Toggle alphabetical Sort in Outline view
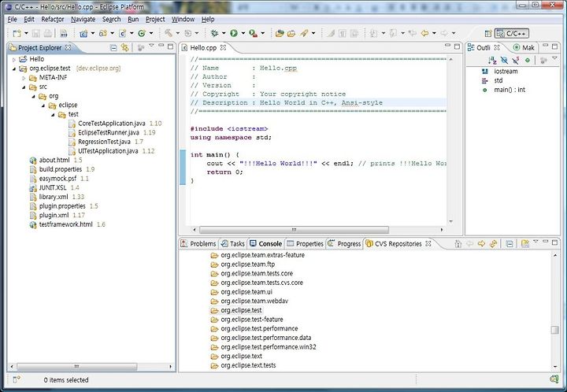This screenshot has height=392, width=567. pos(491,61)
